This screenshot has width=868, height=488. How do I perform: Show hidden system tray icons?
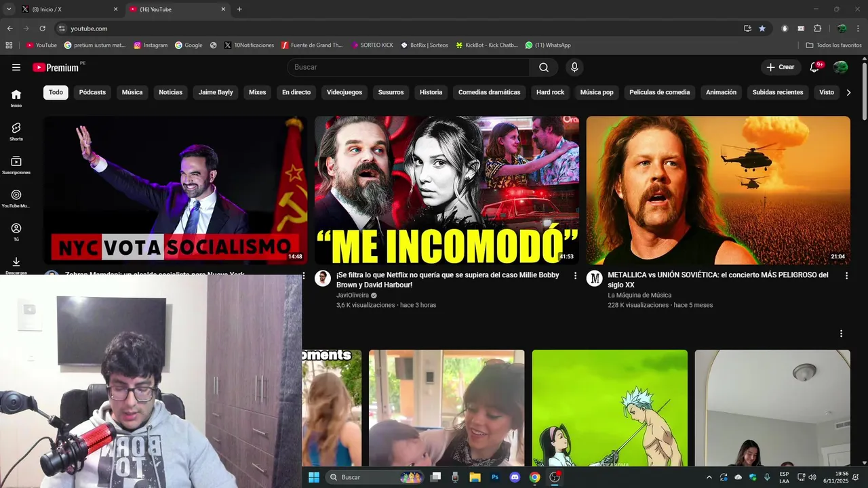click(x=709, y=477)
